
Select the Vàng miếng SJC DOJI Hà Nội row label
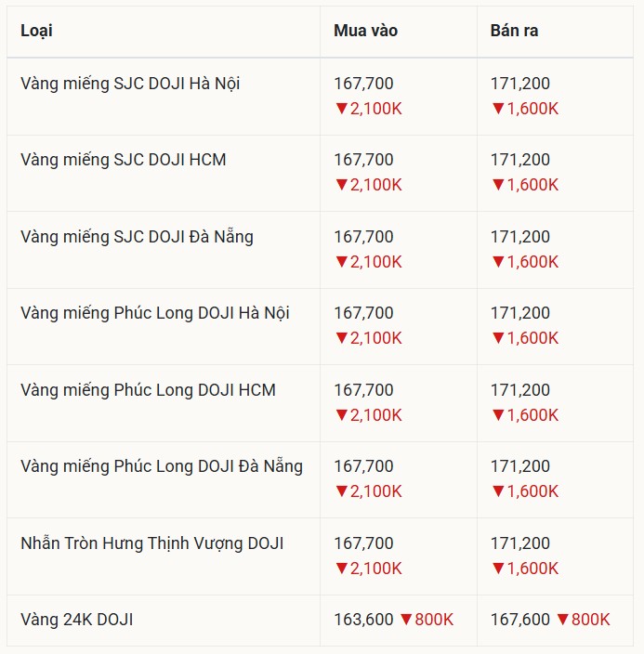coord(130,84)
